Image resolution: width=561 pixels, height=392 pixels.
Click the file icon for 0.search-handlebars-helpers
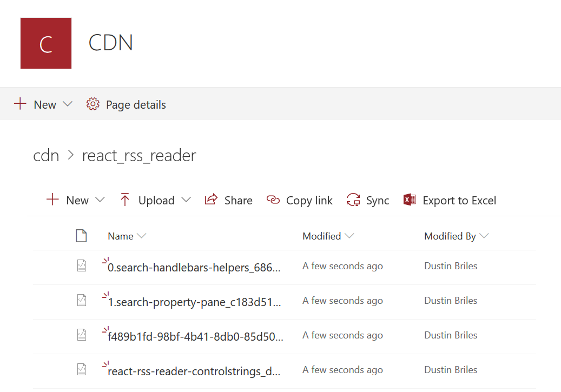[x=82, y=265]
